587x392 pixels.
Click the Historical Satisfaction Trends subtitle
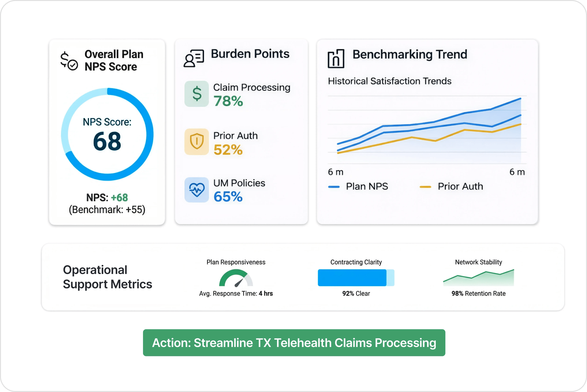click(389, 81)
